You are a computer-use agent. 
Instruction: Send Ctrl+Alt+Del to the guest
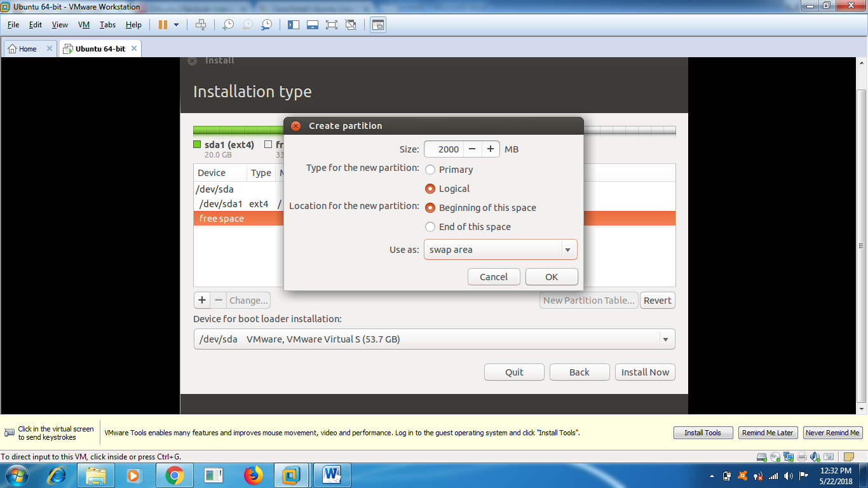pyautogui.click(x=201, y=25)
